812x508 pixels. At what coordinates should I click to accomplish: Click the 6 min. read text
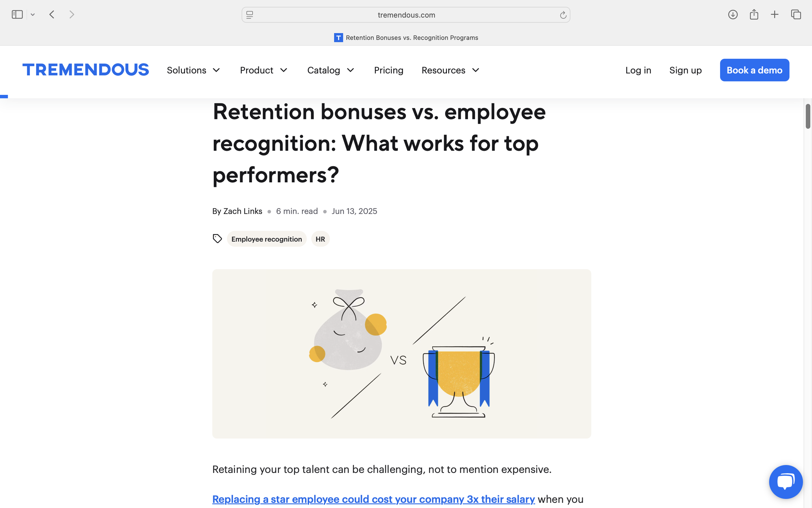(x=297, y=211)
